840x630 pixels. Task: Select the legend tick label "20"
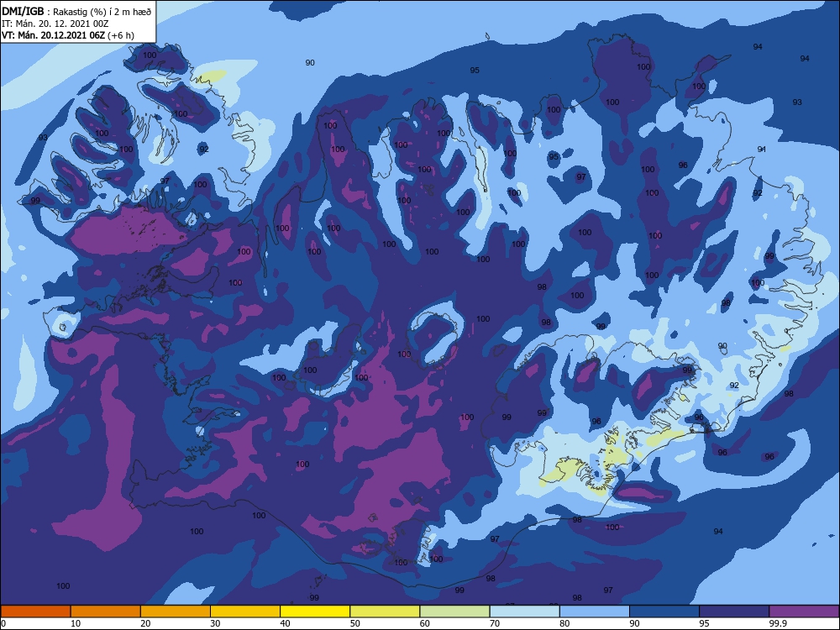[x=145, y=623]
